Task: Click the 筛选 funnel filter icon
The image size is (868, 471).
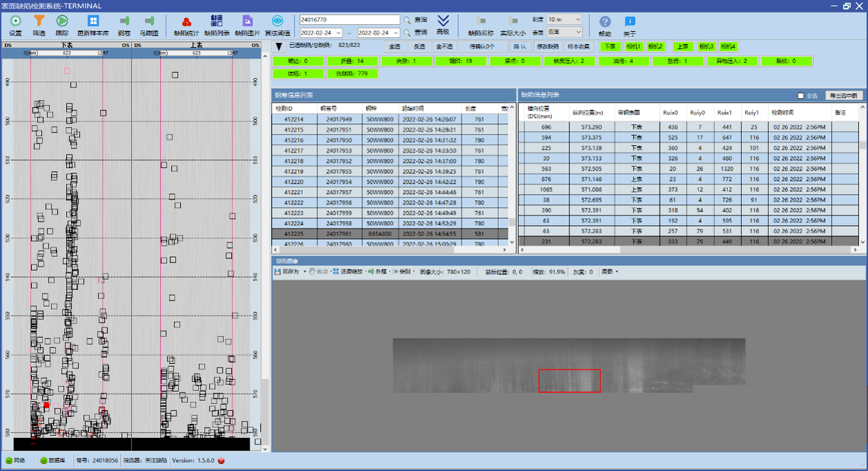Action: (39, 21)
